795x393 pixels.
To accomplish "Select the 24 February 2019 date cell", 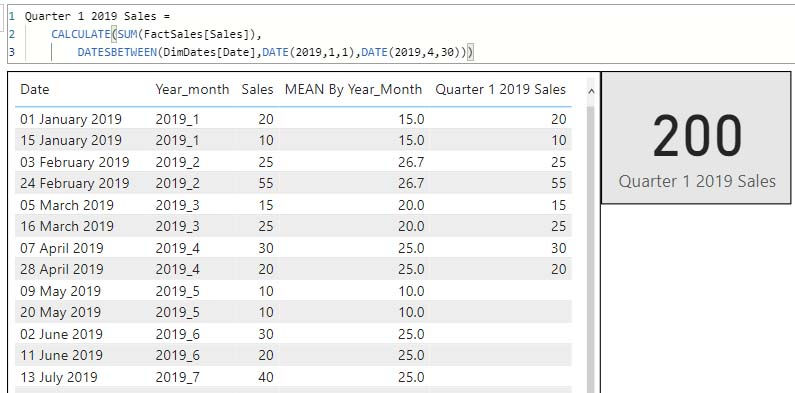I will pyautogui.click(x=75, y=184).
